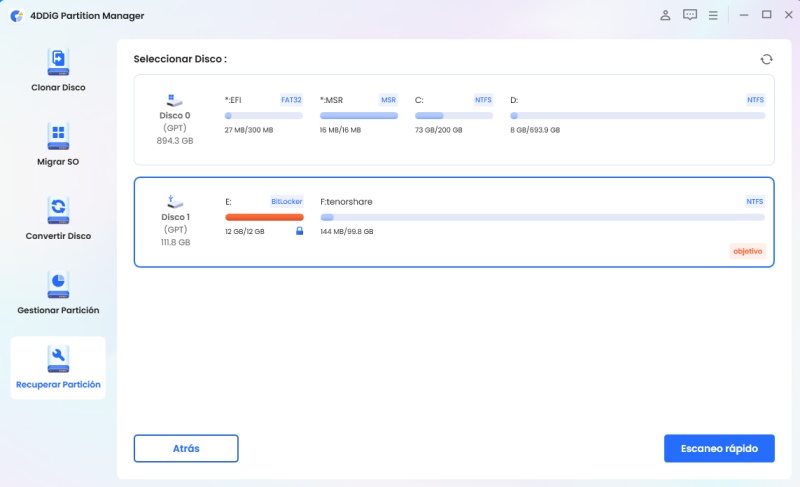
Task: Click the Gestionar Partición icon
Action: [x=58, y=284]
